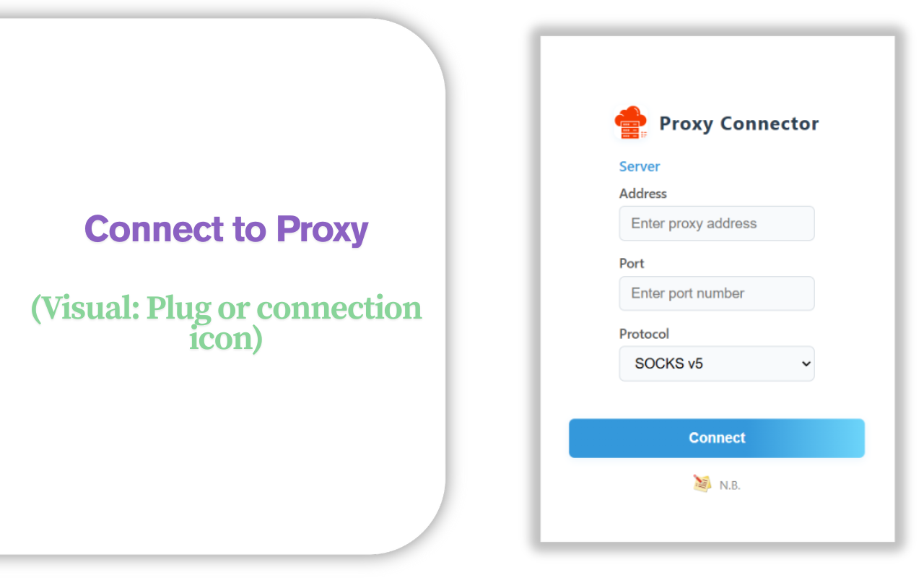Expand the protocol selection list

click(x=716, y=363)
